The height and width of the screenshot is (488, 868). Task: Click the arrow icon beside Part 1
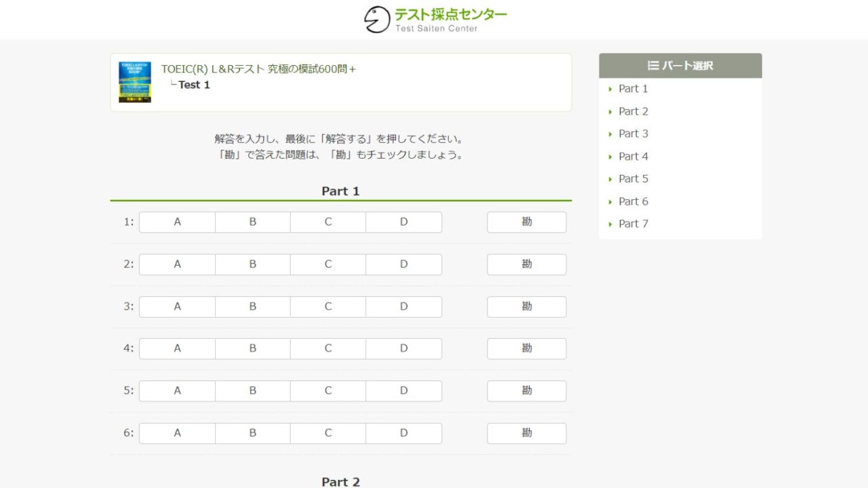[611, 88]
